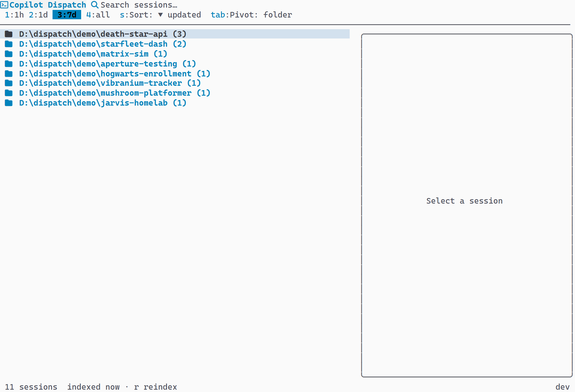This screenshot has width=575, height=392.
Task: Select the 3:7d filter tab
Action: point(67,15)
